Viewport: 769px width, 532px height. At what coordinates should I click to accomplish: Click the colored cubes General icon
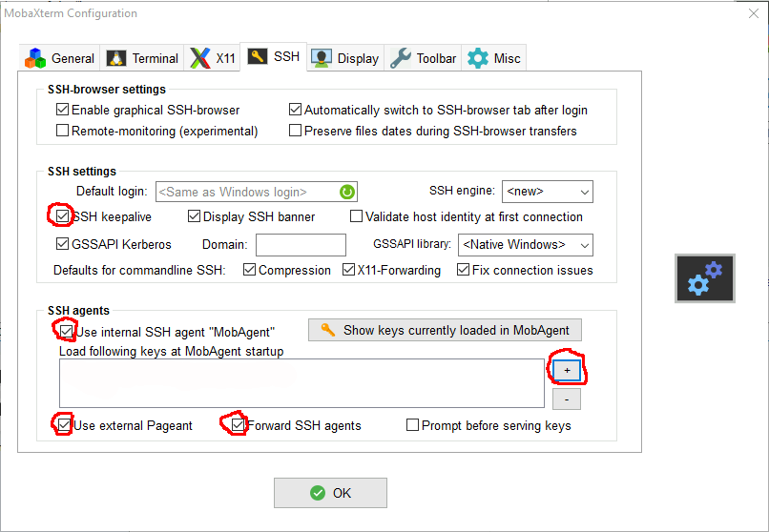tap(35, 58)
